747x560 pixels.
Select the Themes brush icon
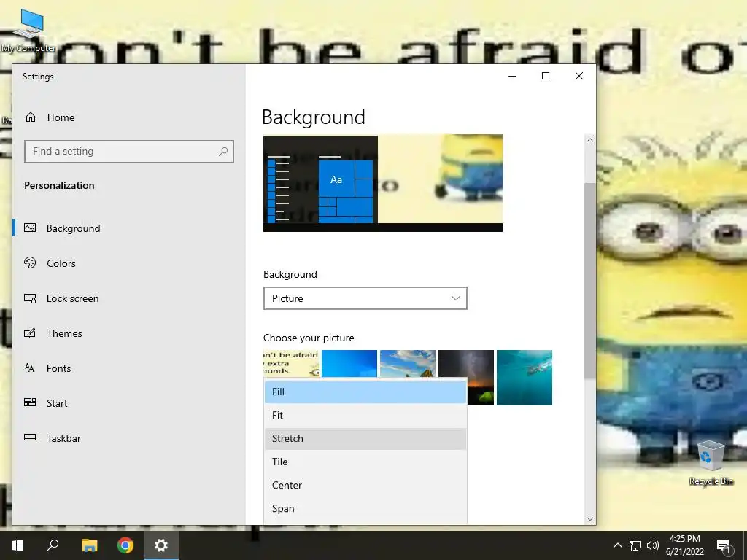(x=30, y=332)
